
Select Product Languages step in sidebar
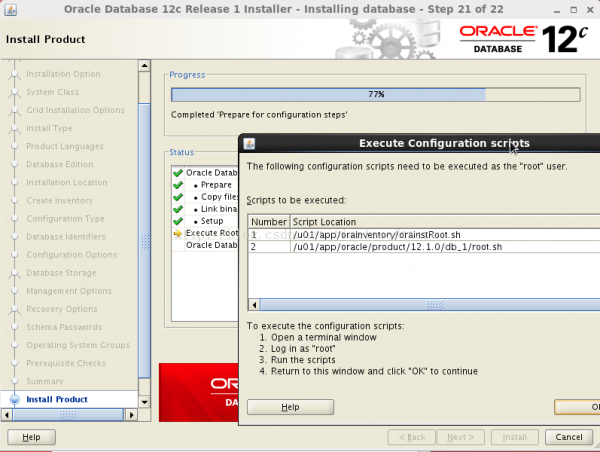pyautogui.click(x=65, y=146)
